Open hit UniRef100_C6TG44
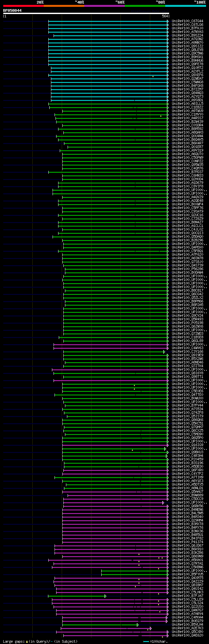 point(187,21)
